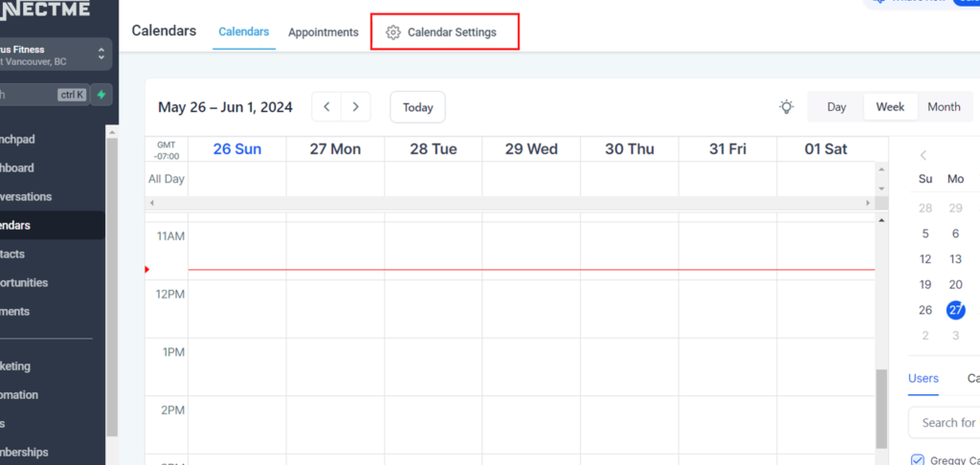Open Conversations in the sidebar
980x465 pixels.
27,197
